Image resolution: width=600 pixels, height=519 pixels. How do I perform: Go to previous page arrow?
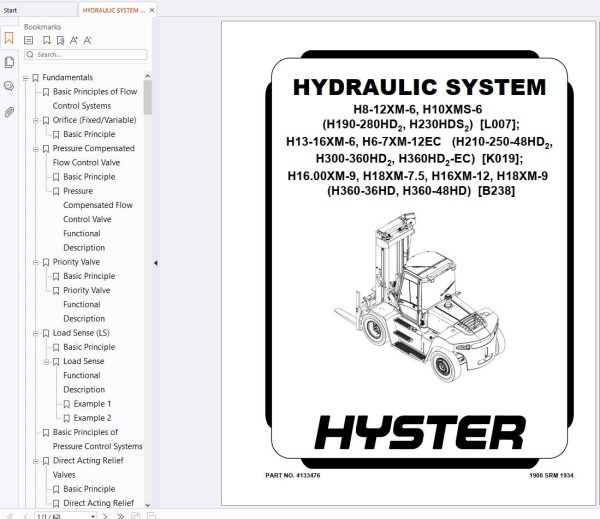[26, 516]
